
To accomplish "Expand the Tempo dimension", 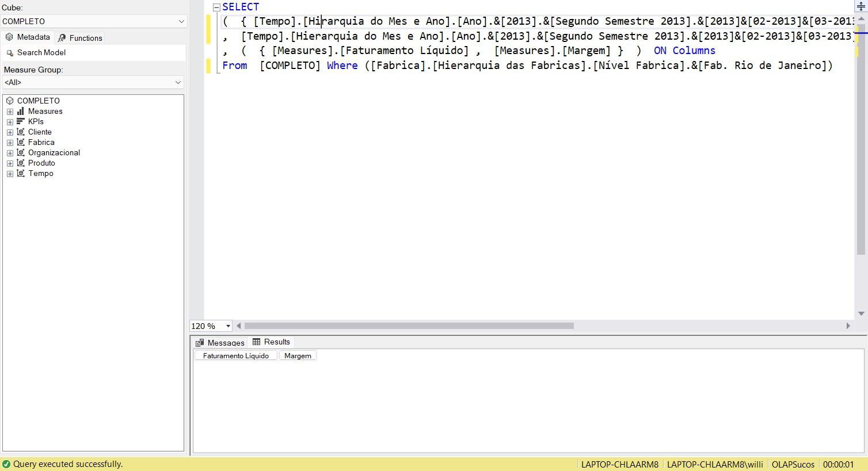I will 10,174.
